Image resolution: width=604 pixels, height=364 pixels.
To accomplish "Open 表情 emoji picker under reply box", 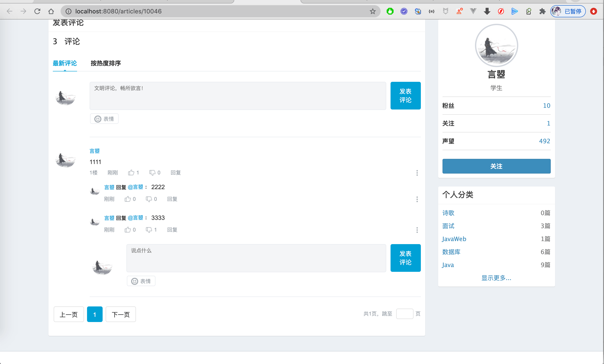I will coord(141,281).
